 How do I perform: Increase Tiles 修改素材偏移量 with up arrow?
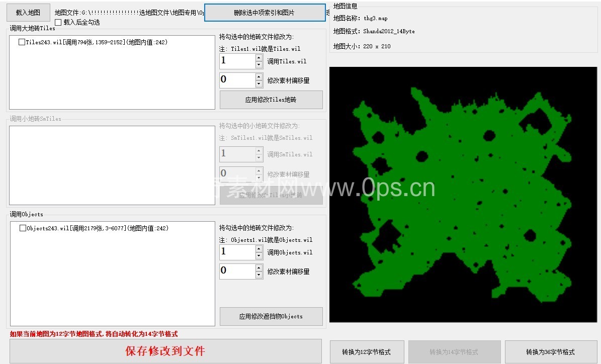(x=259, y=77)
